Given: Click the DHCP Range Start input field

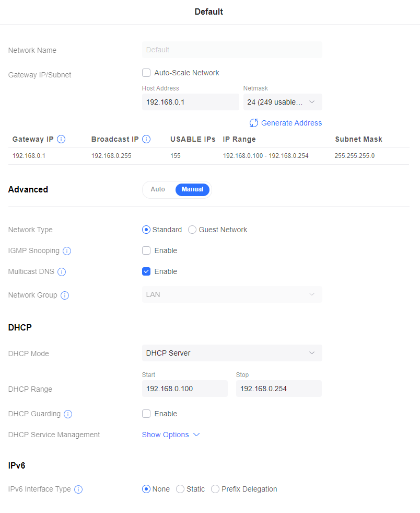Looking at the screenshot, I should click(x=184, y=389).
